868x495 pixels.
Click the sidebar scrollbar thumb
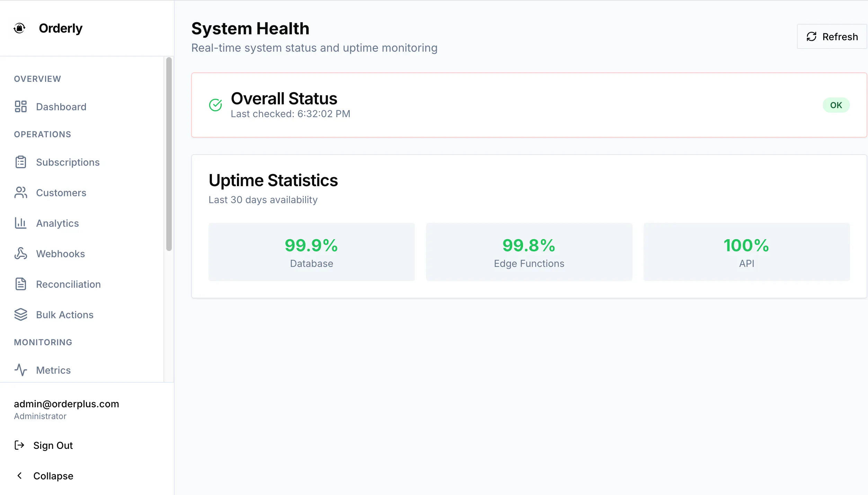pyautogui.click(x=169, y=154)
